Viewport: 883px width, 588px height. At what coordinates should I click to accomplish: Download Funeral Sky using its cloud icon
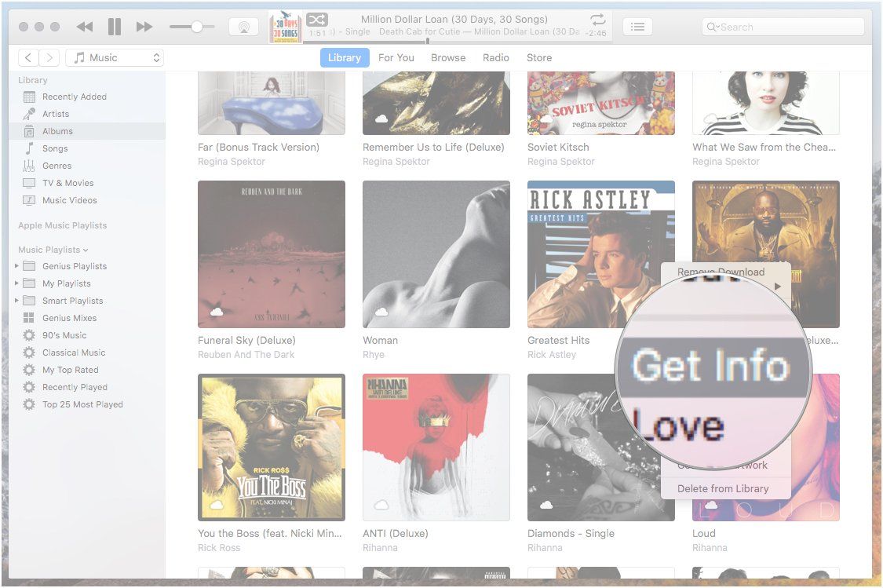click(x=216, y=312)
